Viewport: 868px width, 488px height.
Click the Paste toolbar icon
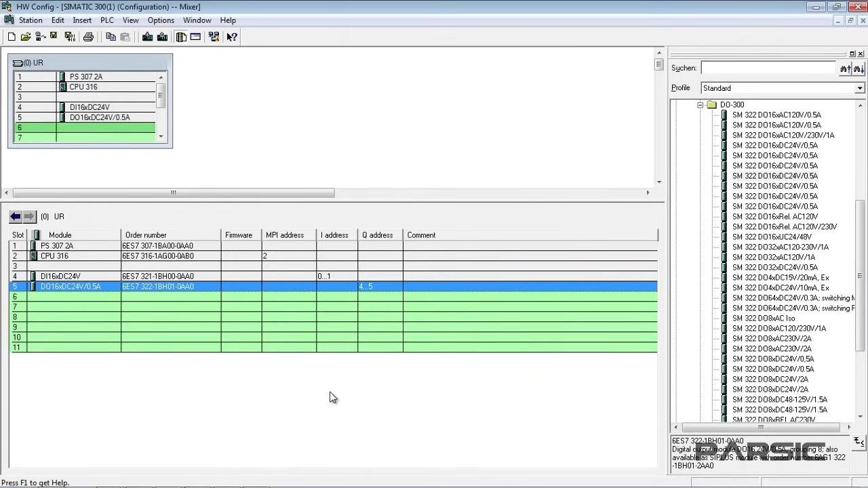pyautogui.click(x=125, y=37)
